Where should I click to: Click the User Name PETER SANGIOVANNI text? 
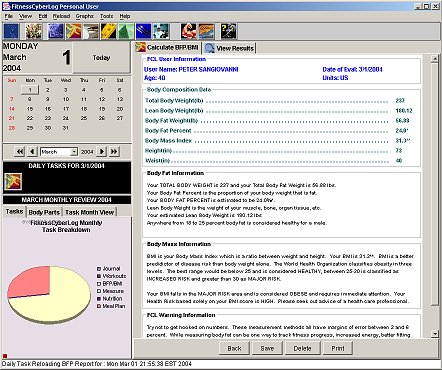point(191,69)
